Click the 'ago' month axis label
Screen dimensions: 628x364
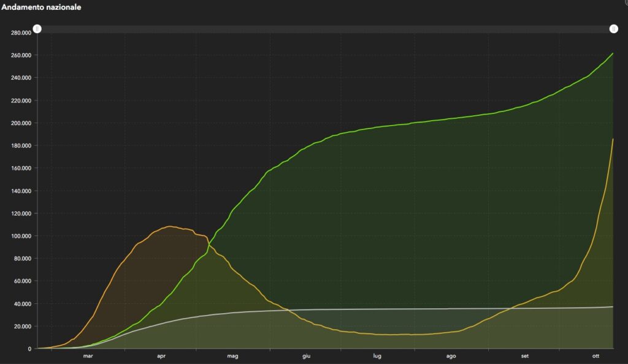click(451, 355)
